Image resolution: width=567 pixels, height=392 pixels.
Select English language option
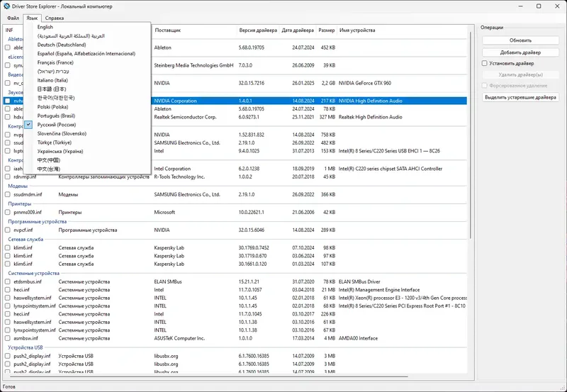coord(45,27)
